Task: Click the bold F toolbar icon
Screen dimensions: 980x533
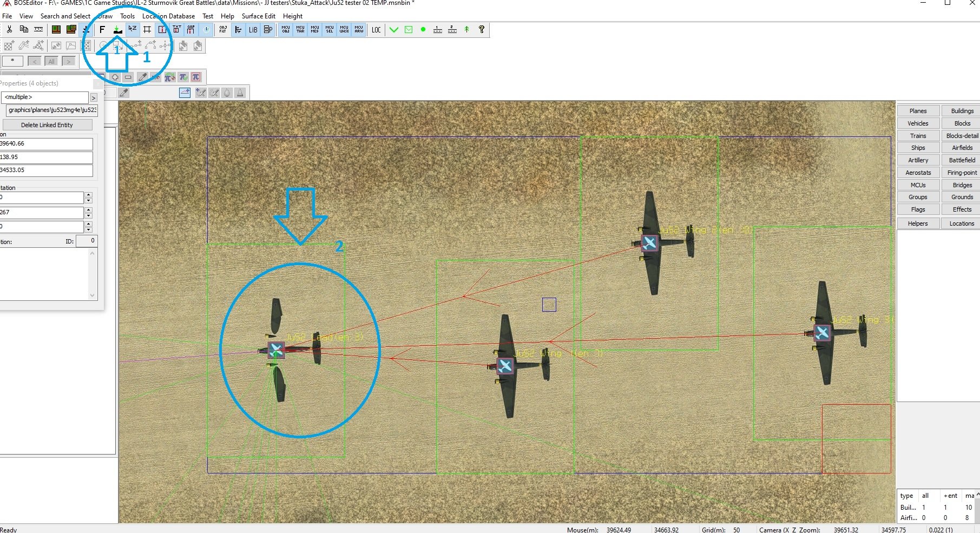Action: tap(102, 30)
